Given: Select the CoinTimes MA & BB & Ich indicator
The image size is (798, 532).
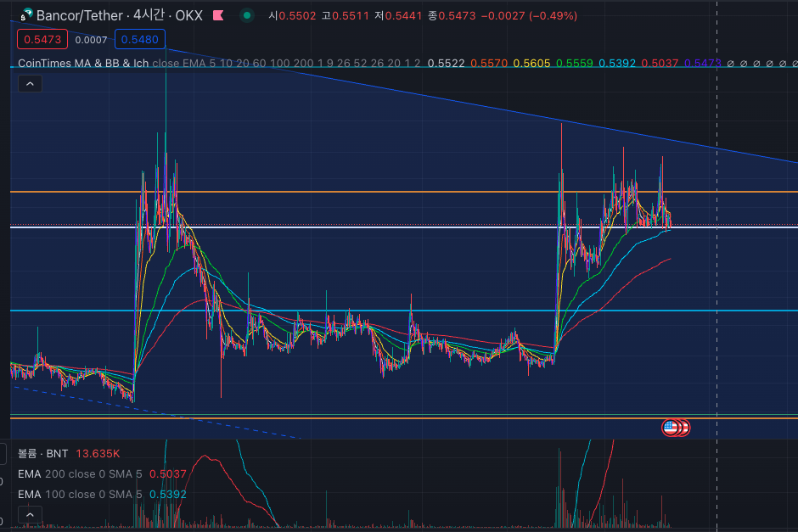Looking at the screenshot, I should (x=83, y=63).
